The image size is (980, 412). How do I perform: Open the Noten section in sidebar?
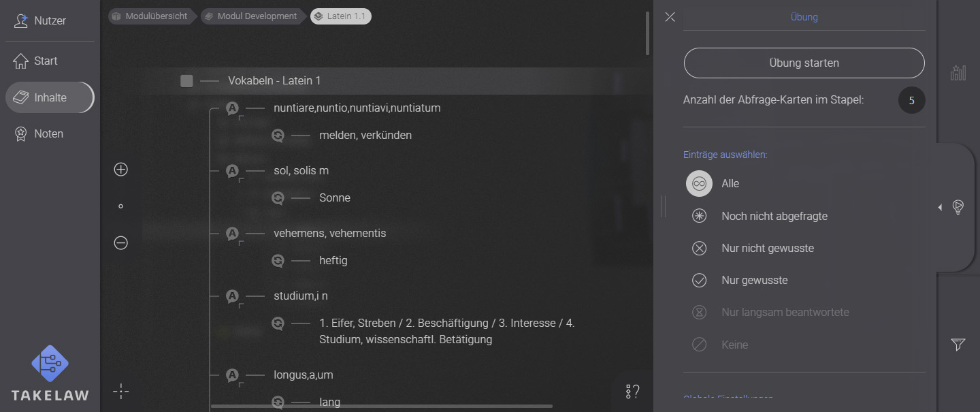(x=48, y=133)
